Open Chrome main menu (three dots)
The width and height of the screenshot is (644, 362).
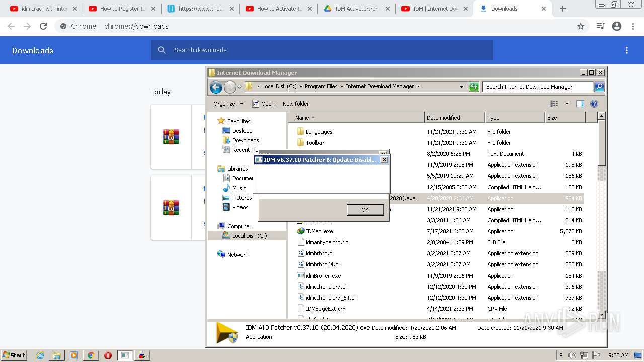click(x=633, y=26)
